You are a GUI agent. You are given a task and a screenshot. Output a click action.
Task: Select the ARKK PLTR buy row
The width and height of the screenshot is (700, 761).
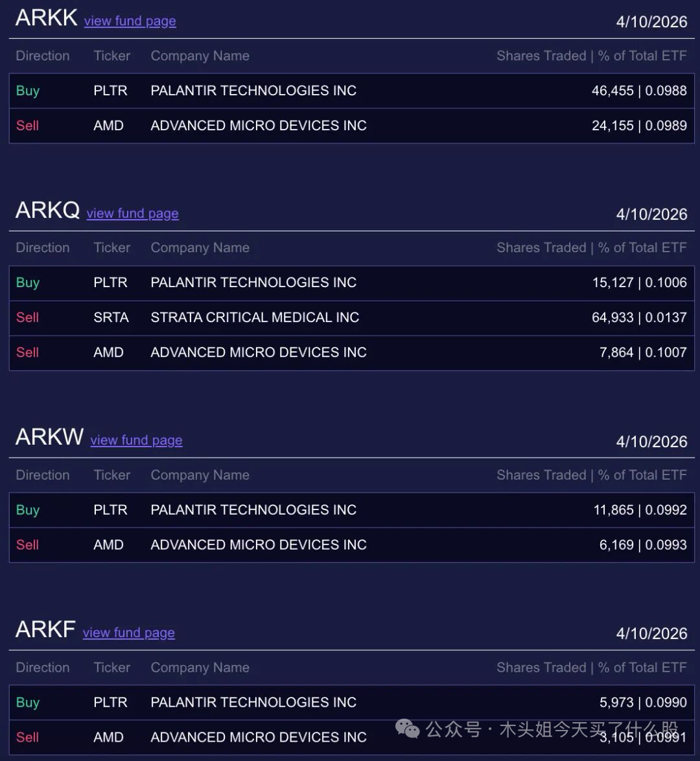351,91
